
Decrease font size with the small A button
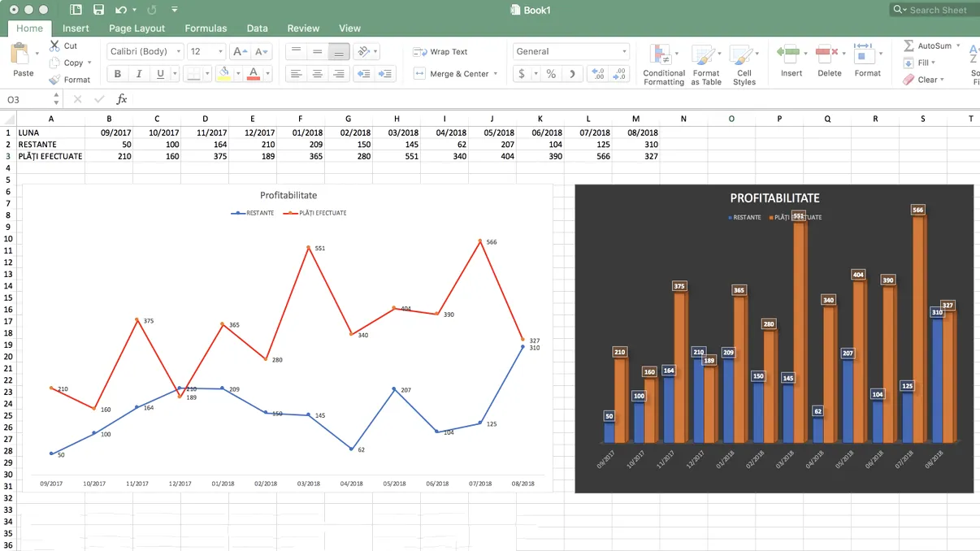(x=260, y=51)
